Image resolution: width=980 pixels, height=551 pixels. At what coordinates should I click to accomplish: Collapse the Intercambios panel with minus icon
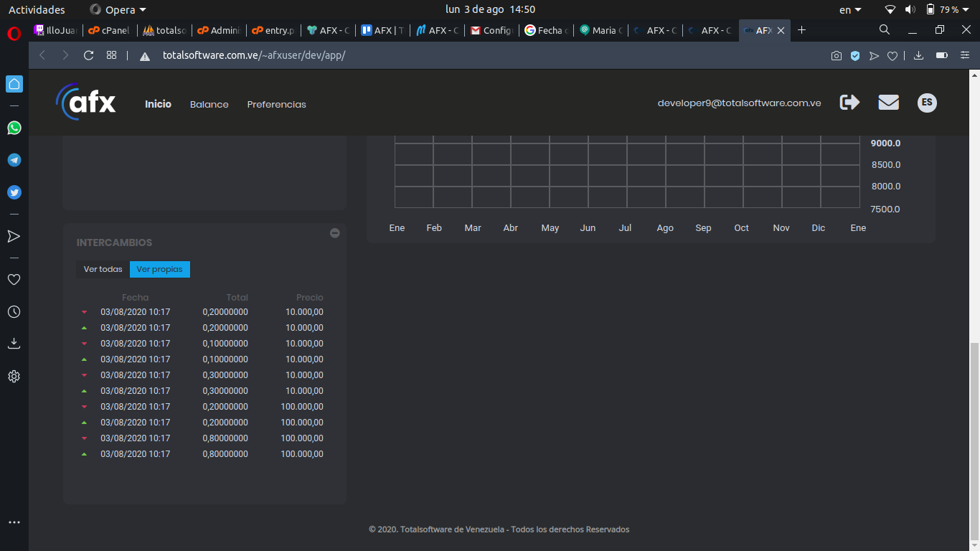(334, 233)
